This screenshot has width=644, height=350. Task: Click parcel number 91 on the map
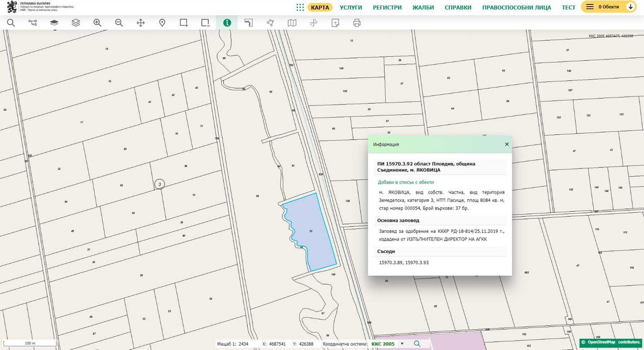click(293, 166)
